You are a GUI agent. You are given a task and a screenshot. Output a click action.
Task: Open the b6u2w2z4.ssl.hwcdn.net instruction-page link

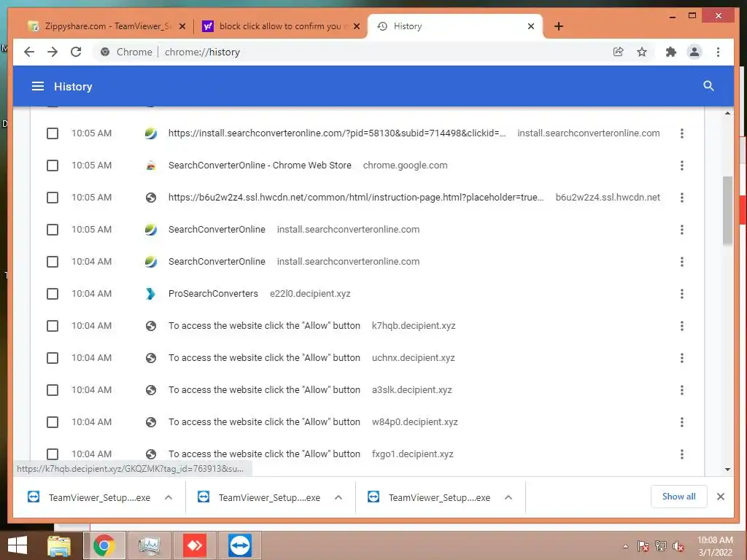tap(356, 198)
